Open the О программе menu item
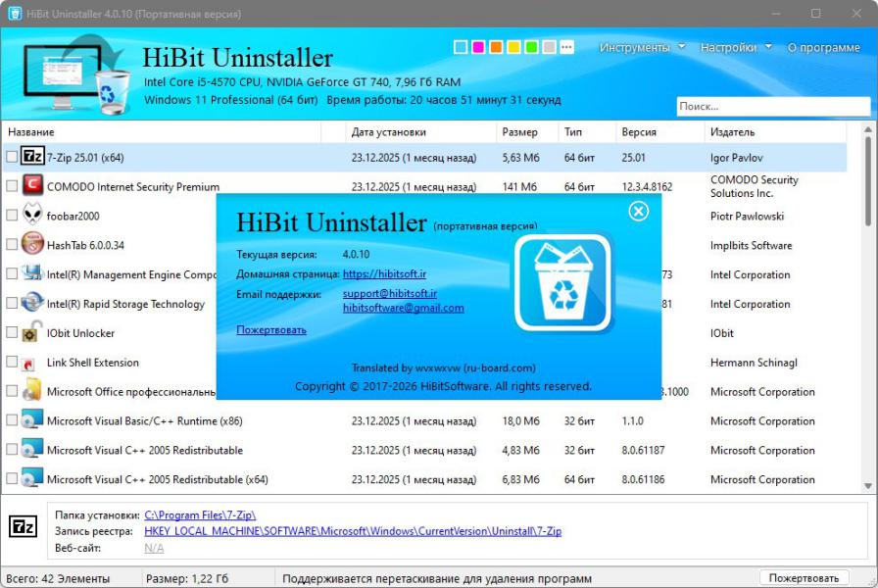The image size is (878, 588). coord(823,47)
